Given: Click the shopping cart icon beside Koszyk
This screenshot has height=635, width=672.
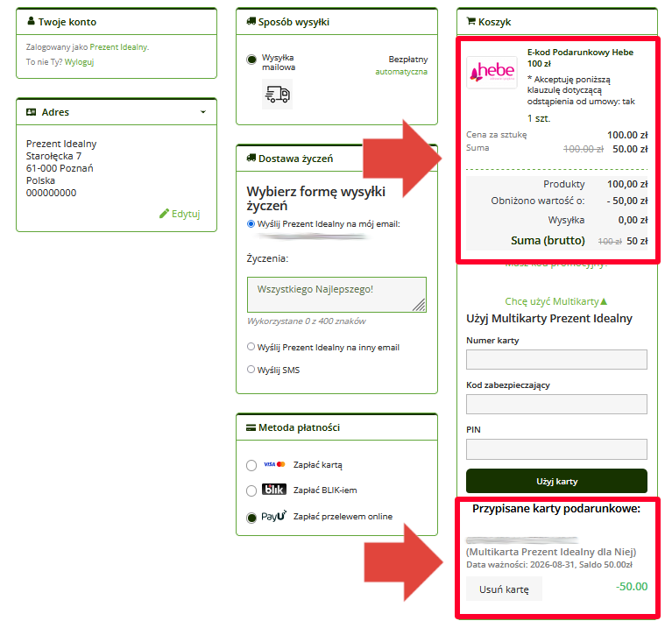Looking at the screenshot, I should click(470, 22).
